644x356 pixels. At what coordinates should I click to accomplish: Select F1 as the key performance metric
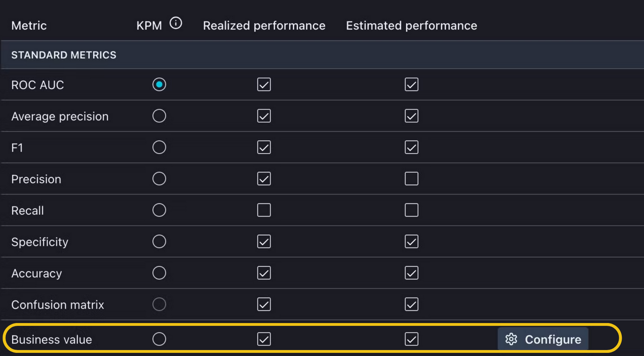(x=159, y=147)
